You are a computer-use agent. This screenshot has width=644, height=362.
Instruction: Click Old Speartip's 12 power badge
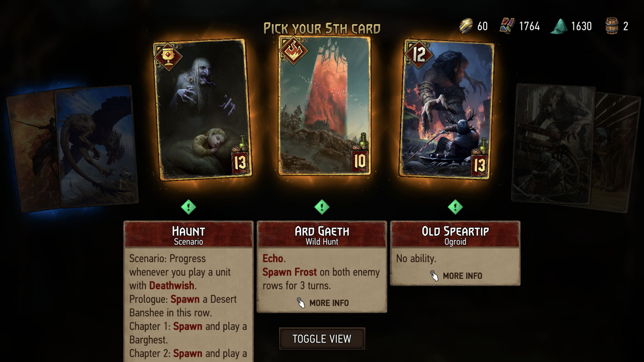click(419, 54)
